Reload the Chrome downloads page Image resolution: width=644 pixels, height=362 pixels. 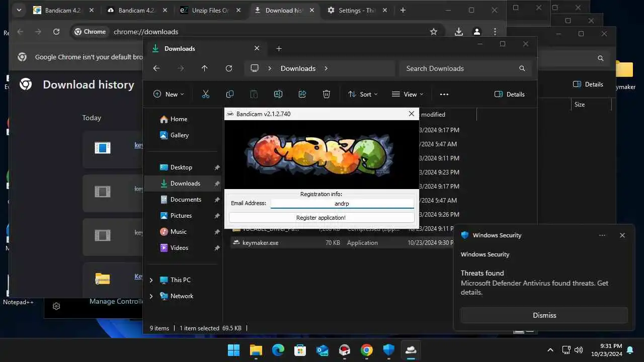(x=56, y=32)
